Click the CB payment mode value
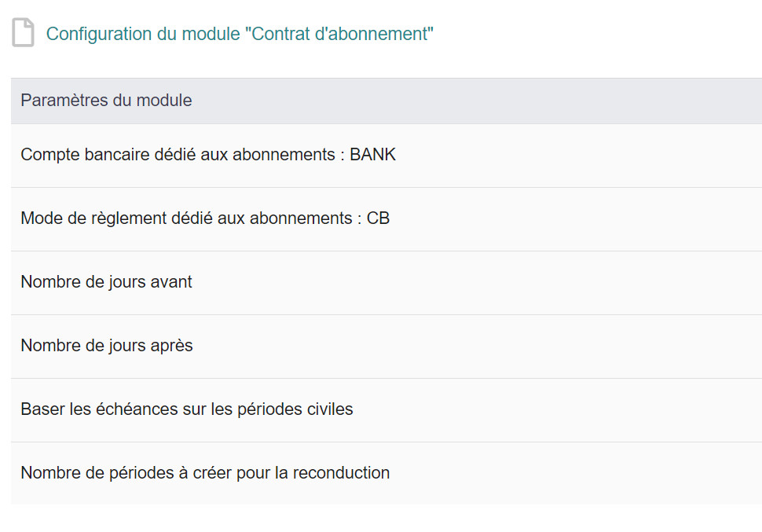Screen dimensions: 762x532 (378, 218)
